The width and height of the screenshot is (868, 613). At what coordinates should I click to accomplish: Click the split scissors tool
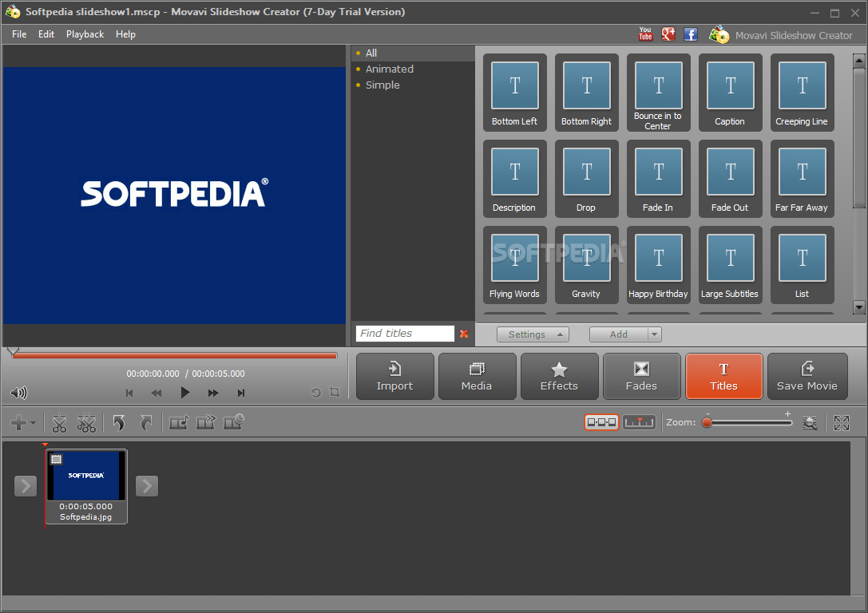[59, 423]
